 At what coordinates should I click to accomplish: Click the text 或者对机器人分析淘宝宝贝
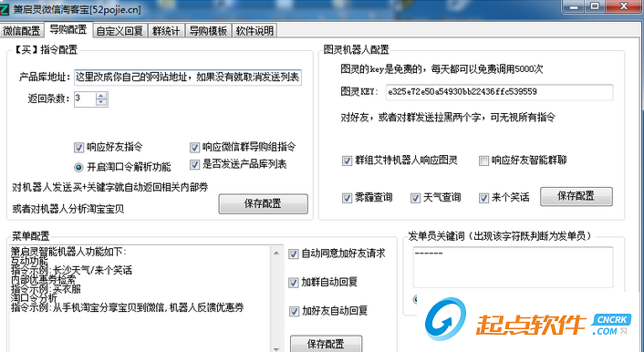point(68,209)
